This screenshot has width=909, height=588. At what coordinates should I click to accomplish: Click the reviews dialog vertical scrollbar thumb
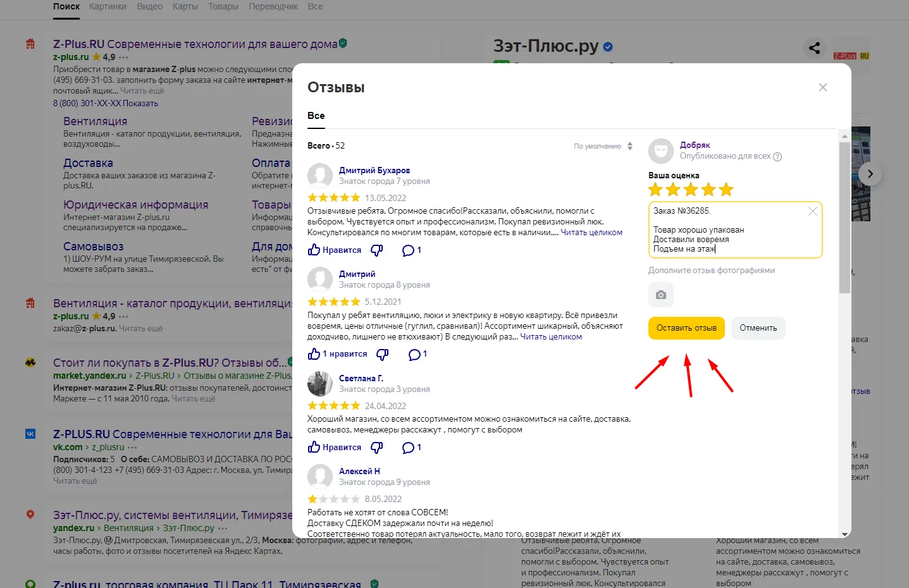pyautogui.click(x=844, y=217)
